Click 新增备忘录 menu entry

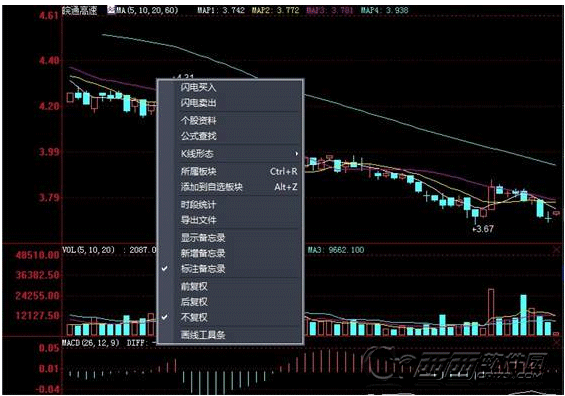pos(230,253)
